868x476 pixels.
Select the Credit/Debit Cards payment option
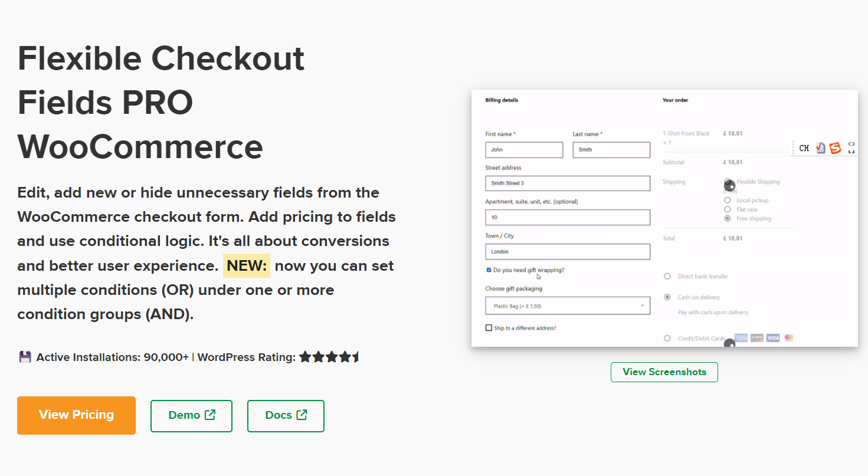coord(667,339)
